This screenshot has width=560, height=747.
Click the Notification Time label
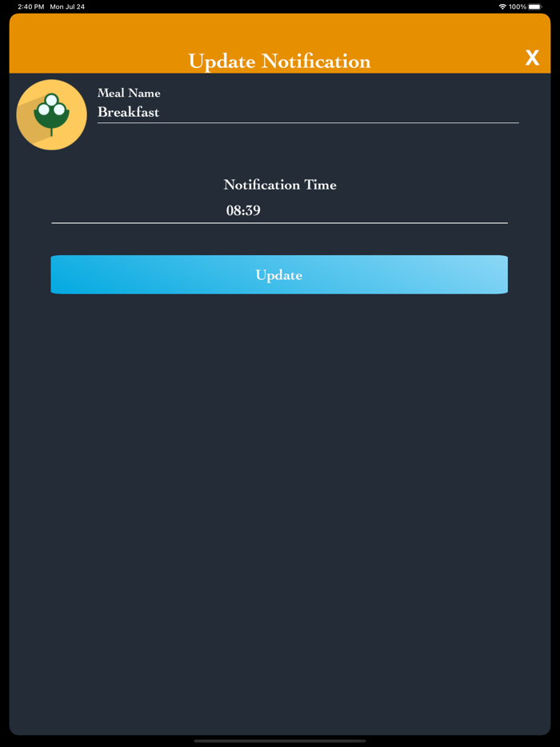click(280, 185)
